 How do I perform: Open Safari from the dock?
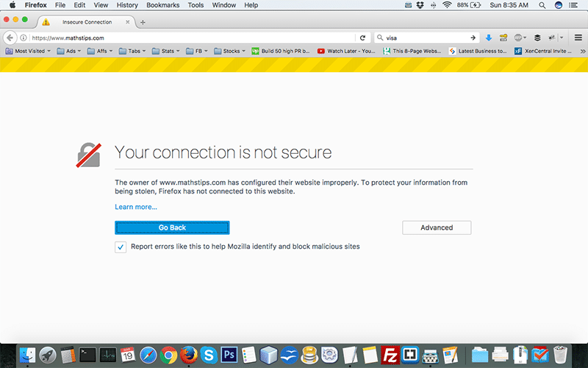click(148, 355)
